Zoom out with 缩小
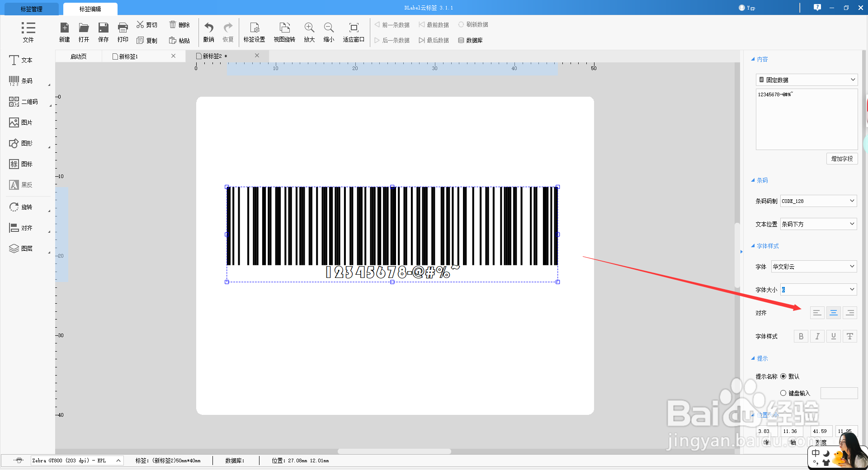This screenshot has height=470, width=868. (x=329, y=33)
